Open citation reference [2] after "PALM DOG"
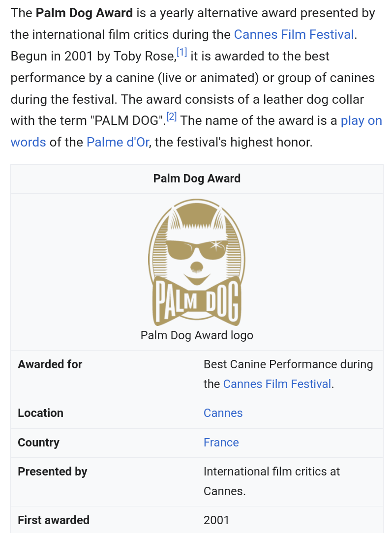 point(171,117)
